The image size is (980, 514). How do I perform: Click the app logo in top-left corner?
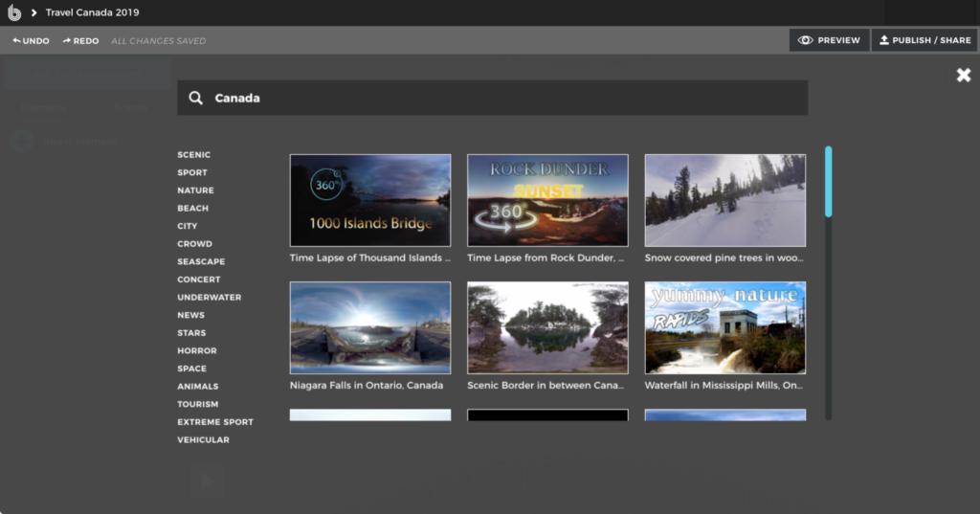(14, 12)
